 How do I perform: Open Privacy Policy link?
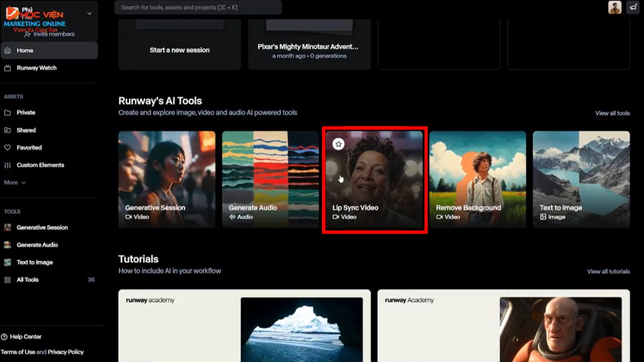click(66, 352)
